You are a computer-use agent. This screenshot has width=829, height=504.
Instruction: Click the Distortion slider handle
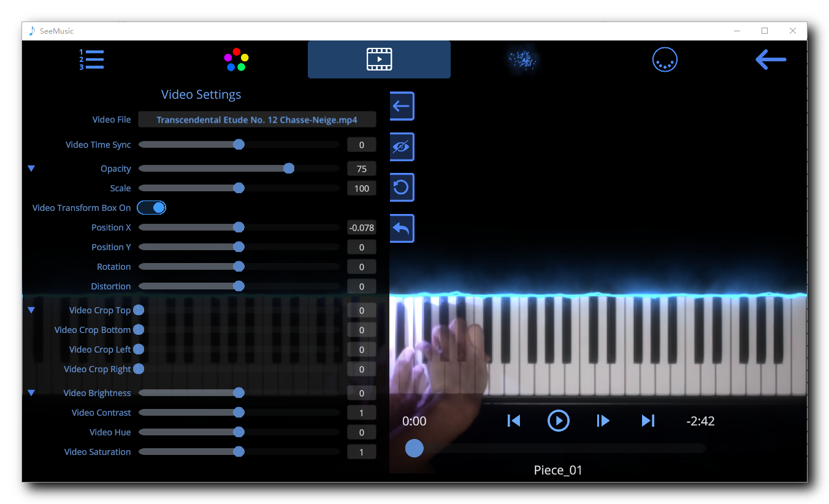pyautogui.click(x=239, y=286)
